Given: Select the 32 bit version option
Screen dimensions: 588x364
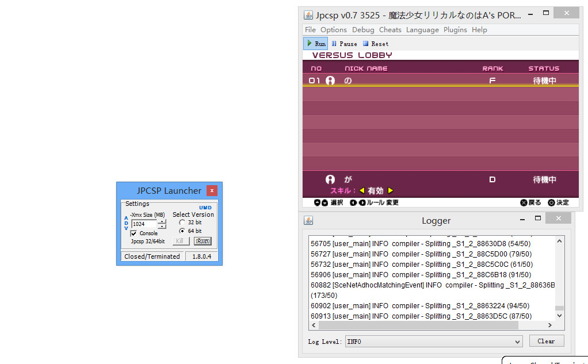Looking at the screenshot, I should click(x=182, y=223).
